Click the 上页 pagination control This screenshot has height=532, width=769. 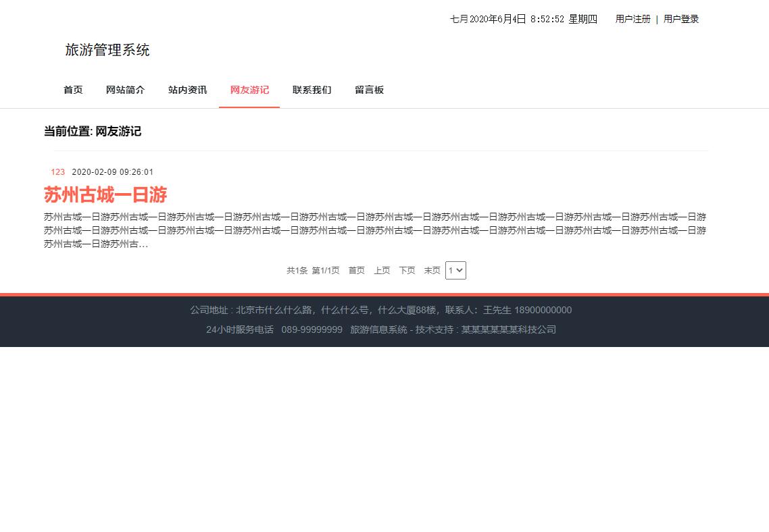[382, 270]
